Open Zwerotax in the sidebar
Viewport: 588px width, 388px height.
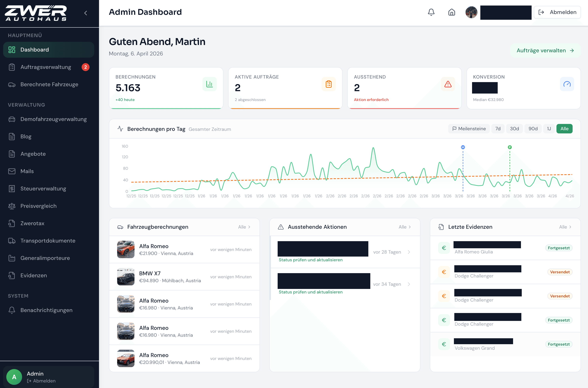point(32,223)
